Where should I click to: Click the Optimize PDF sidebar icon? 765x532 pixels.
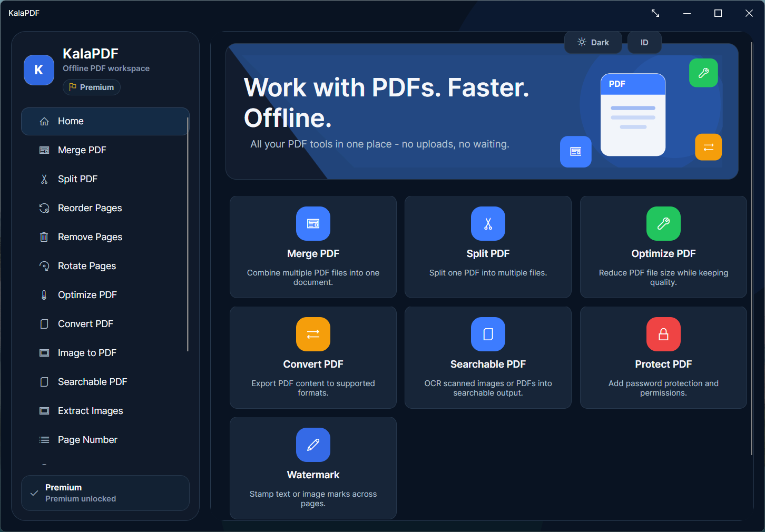(44, 295)
